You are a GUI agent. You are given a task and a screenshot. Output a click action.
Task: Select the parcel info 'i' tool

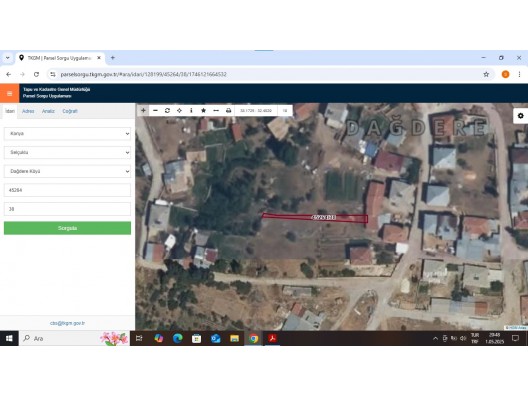(x=191, y=110)
